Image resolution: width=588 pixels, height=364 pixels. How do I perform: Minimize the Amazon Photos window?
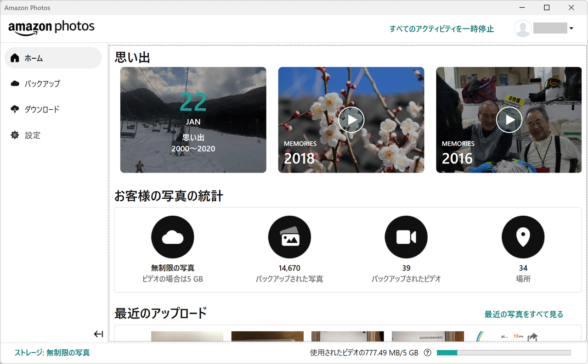[x=523, y=7]
